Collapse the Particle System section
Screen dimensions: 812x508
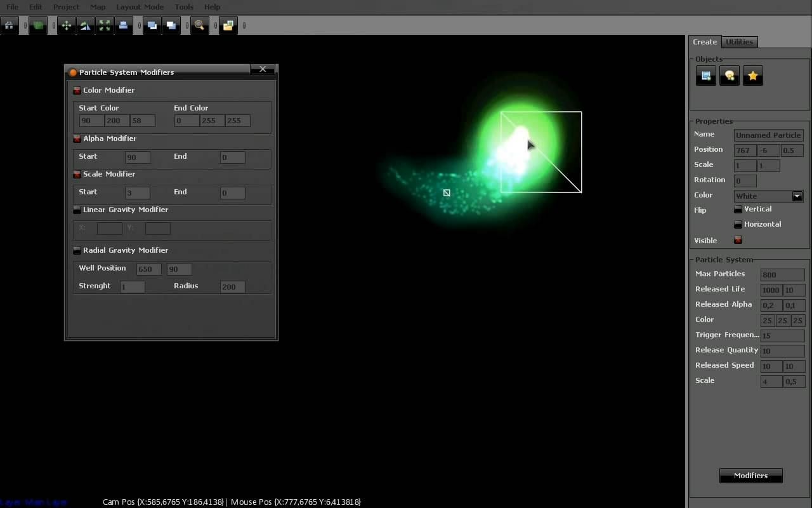click(723, 259)
